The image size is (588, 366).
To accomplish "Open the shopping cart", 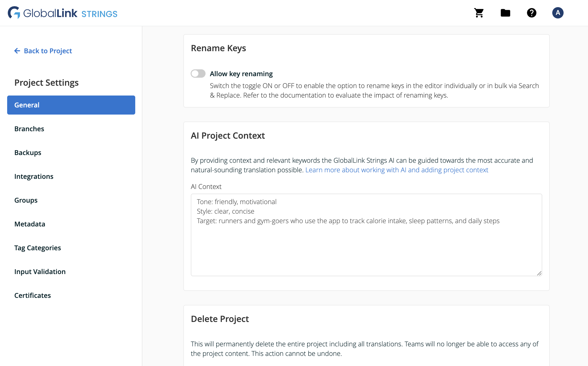I will pyautogui.click(x=478, y=13).
